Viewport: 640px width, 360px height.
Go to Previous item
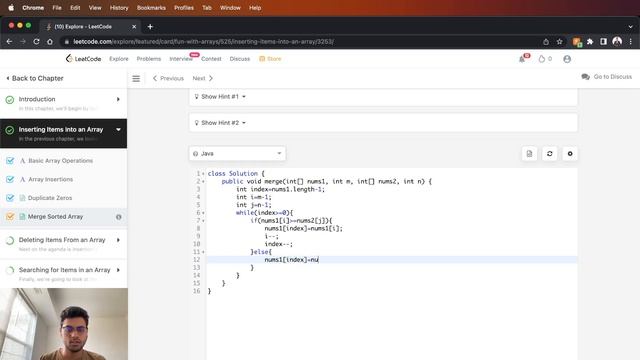(168, 78)
